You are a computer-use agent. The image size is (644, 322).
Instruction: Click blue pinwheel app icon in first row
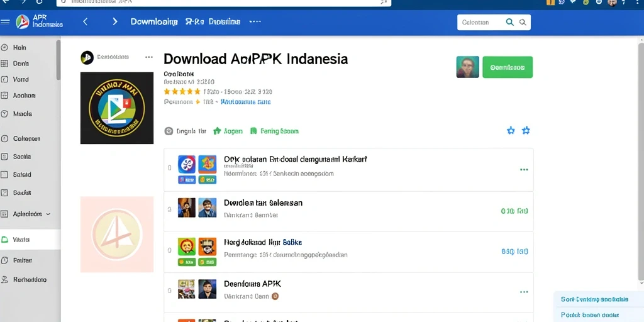186,164
